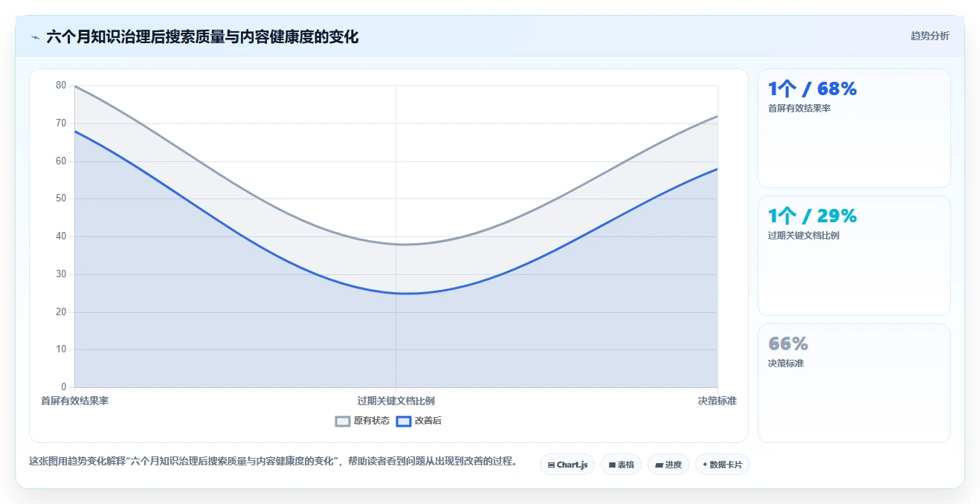Toggle the 改善后 legend series
Viewport: 980px width, 504px height.
pyautogui.click(x=419, y=421)
